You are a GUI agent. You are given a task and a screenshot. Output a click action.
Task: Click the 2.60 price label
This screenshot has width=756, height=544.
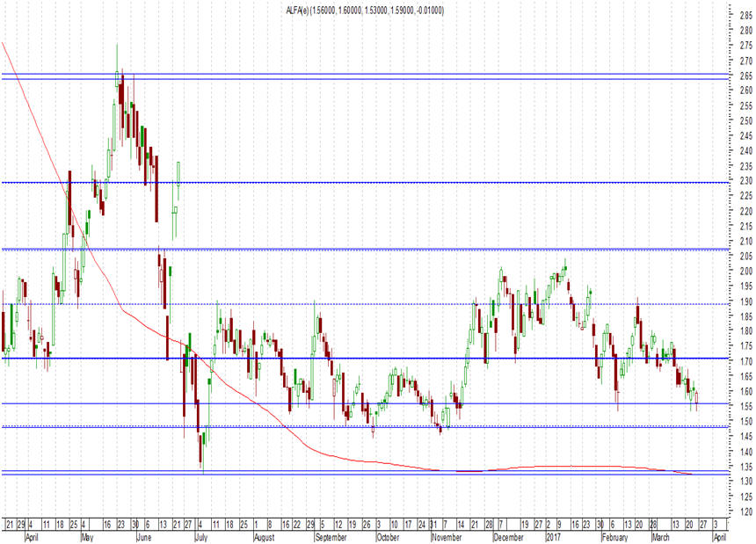coord(745,91)
